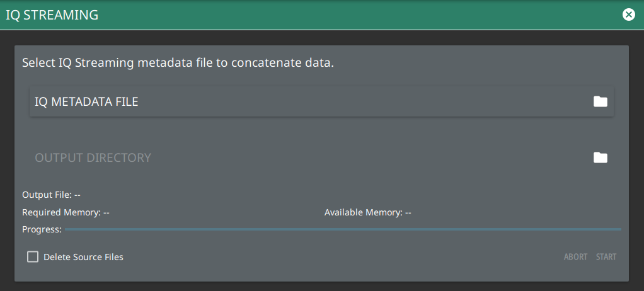Click the Progress bar track
The height and width of the screenshot is (291, 644).
click(x=343, y=229)
